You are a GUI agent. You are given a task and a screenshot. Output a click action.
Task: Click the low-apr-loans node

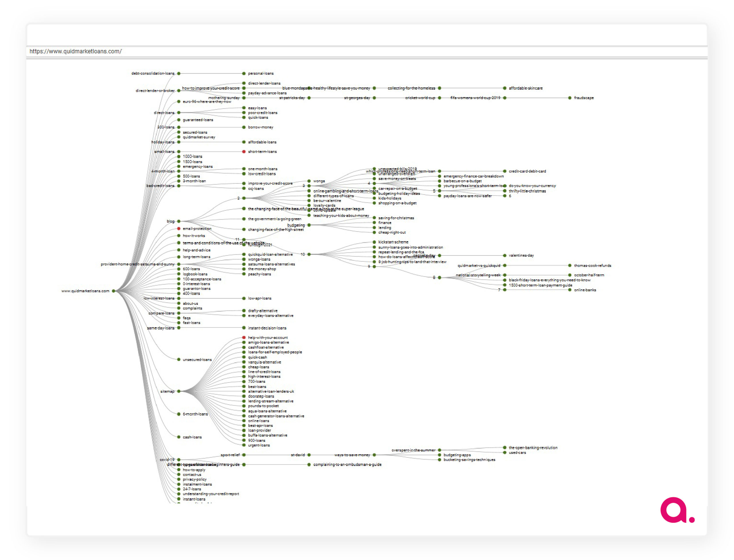click(x=244, y=298)
